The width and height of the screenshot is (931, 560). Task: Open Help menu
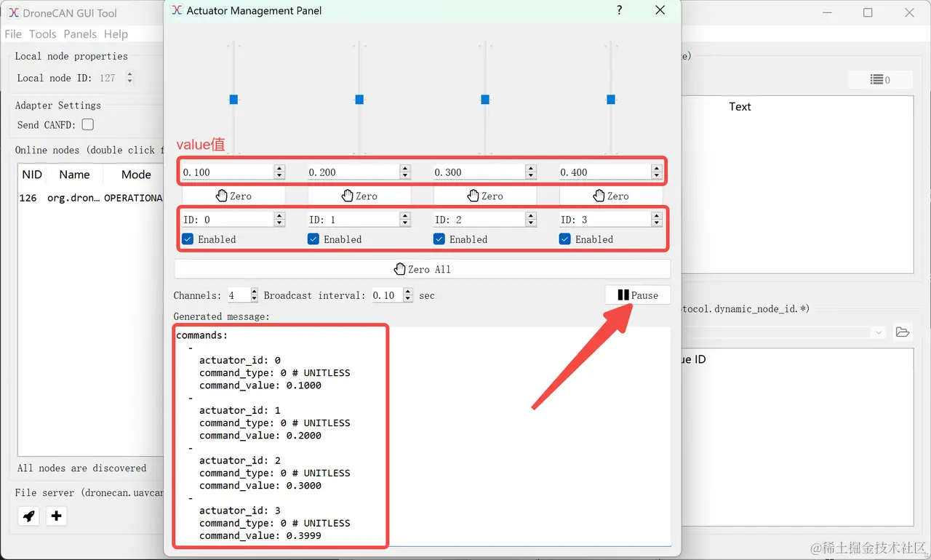click(x=116, y=34)
